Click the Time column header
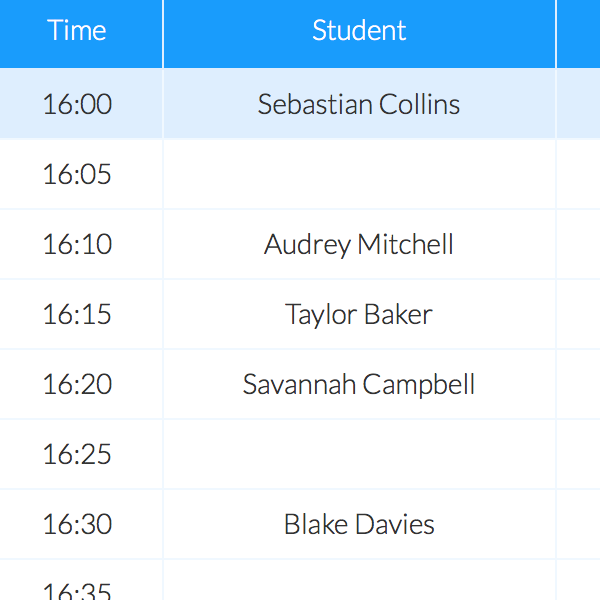Image resolution: width=600 pixels, height=600 pixels. click(78, 32)
